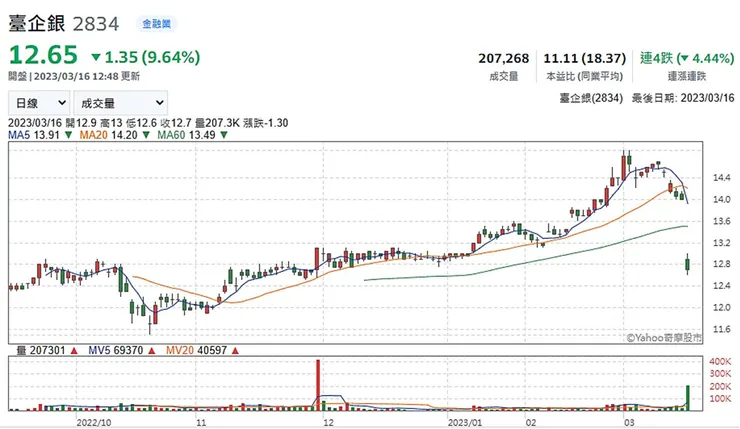Image resolution: width=740 pixels, height=429 pixels.
Task: Click the latest green volume bar
Action: point(688,398)
